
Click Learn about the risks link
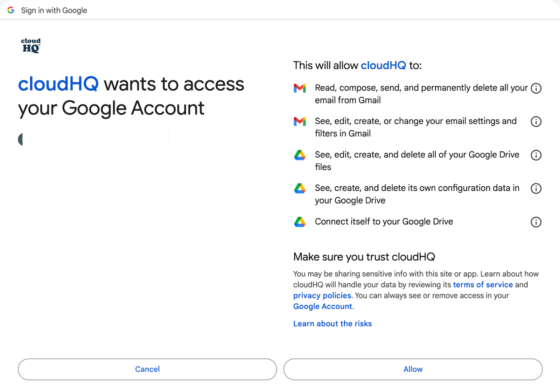coord(332,324)
